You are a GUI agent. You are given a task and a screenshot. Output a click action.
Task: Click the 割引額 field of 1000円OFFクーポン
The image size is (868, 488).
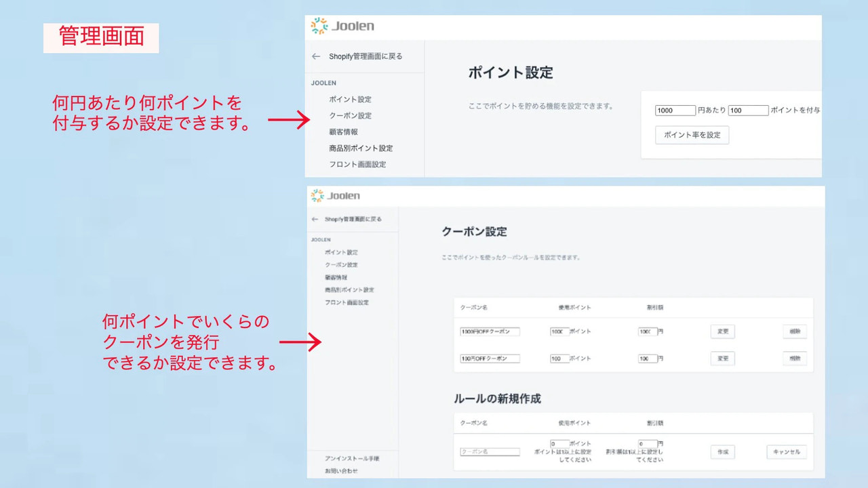648,331
